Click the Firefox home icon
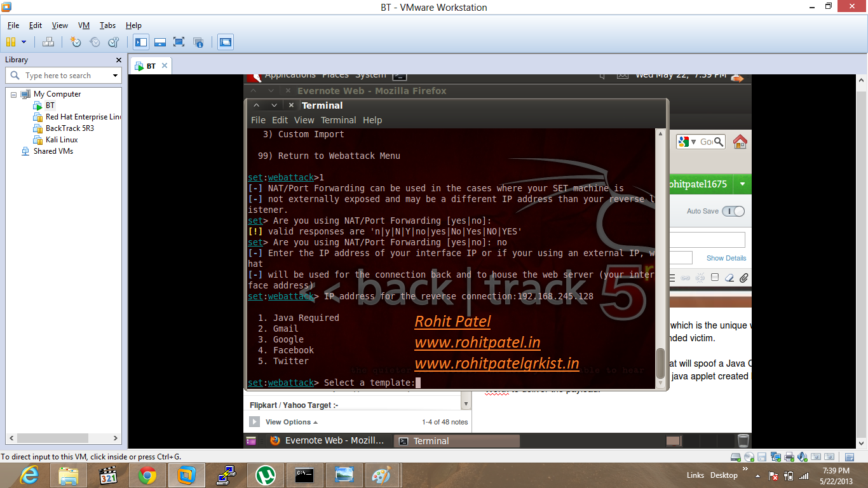 point(740,142)
